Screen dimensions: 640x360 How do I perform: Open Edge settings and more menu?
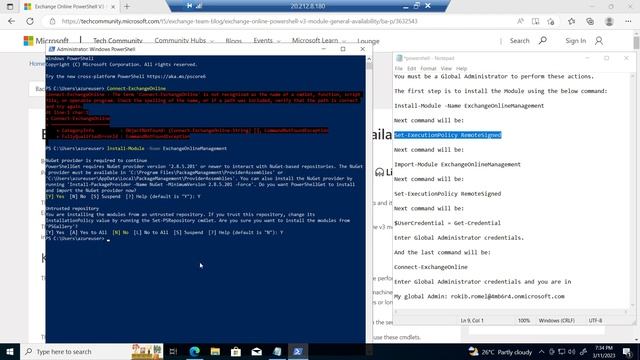click(x=628, y=21)
